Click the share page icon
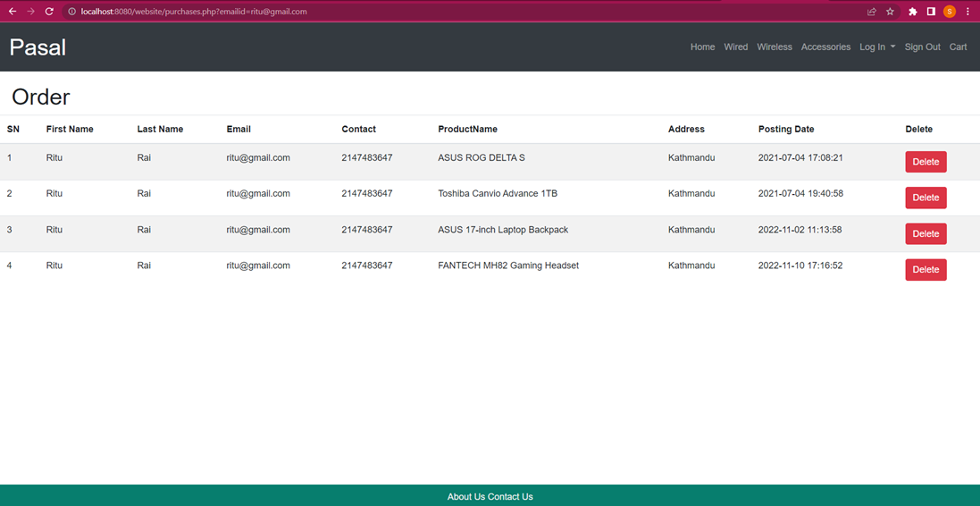This screenshot has width=980, height=506. [x=871, y=12]
